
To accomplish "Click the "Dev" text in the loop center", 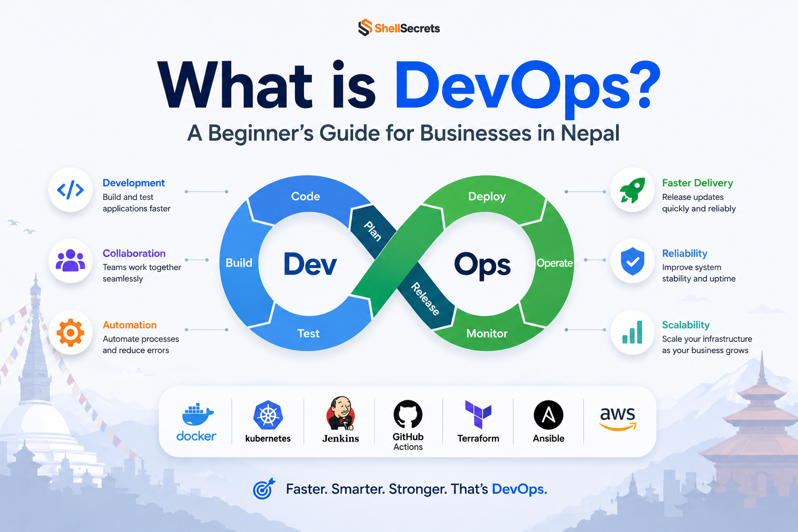I will pyautogui.click(x=310, y=264).
